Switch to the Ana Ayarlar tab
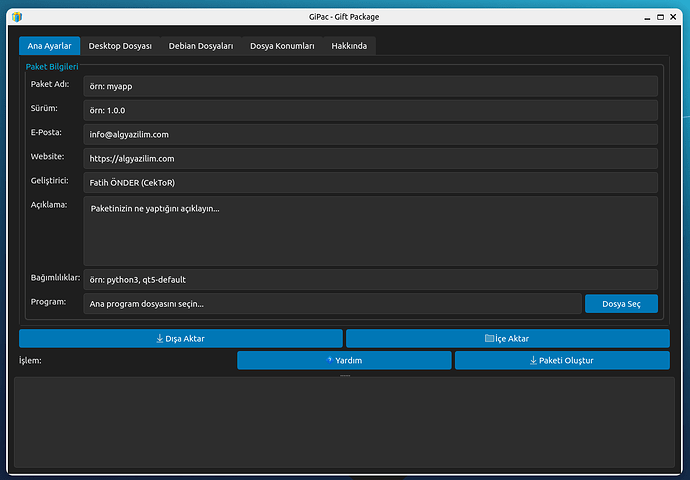The height and width of the screenshot is (480, 690). click(x=49, y=46)
